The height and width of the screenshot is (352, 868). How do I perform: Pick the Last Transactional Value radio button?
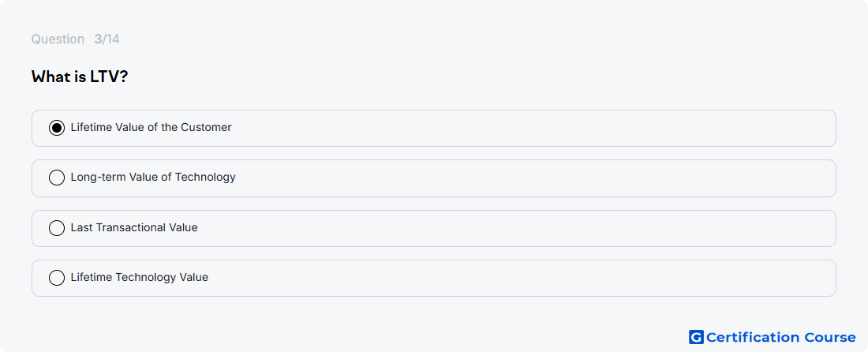point(57,228)
